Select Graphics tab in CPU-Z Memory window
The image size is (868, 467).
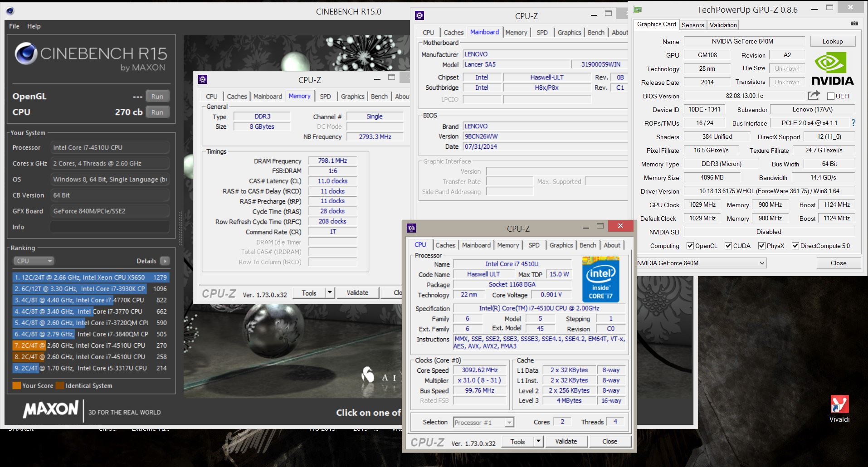coord(352,96)
